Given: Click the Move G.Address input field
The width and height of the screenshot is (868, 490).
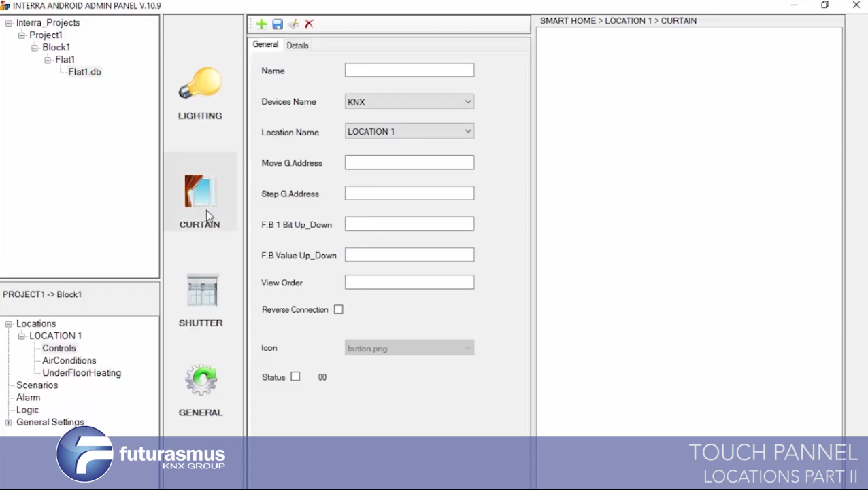Looking at the screenshot, I should [409, 162].
